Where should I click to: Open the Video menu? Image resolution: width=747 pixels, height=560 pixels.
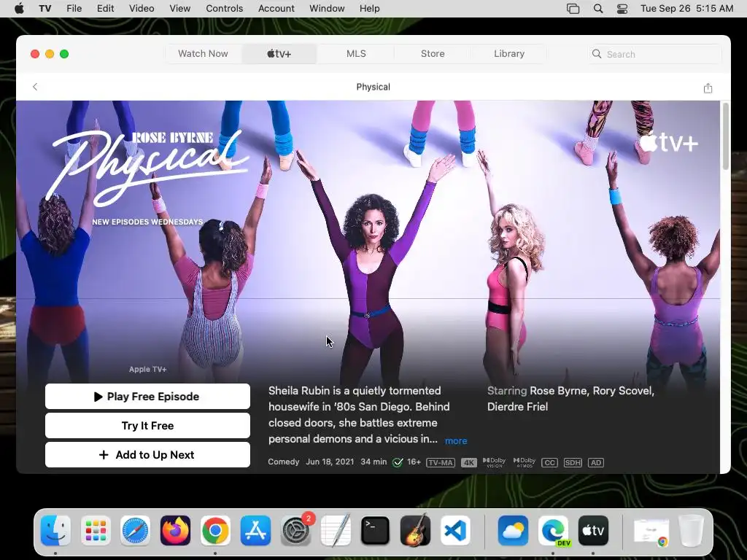coord(142,9)
